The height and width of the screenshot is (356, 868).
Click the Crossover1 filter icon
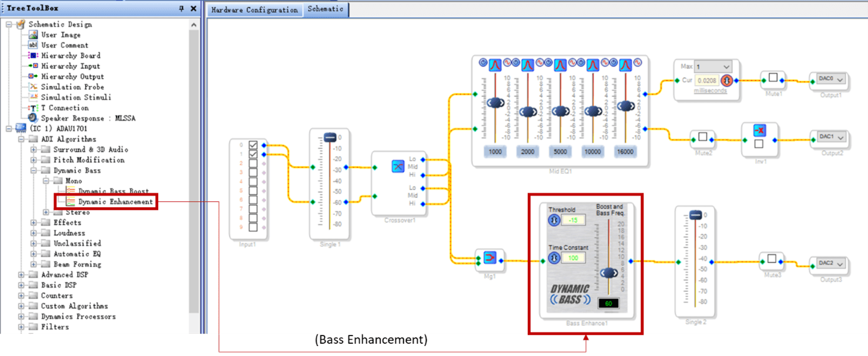(x=398, y=167)
